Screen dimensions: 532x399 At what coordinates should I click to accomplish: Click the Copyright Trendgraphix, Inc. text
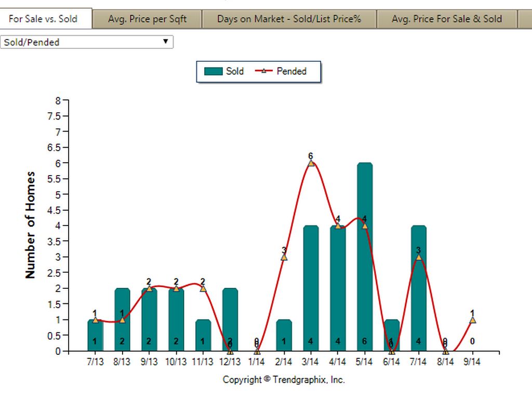(284, 380)
